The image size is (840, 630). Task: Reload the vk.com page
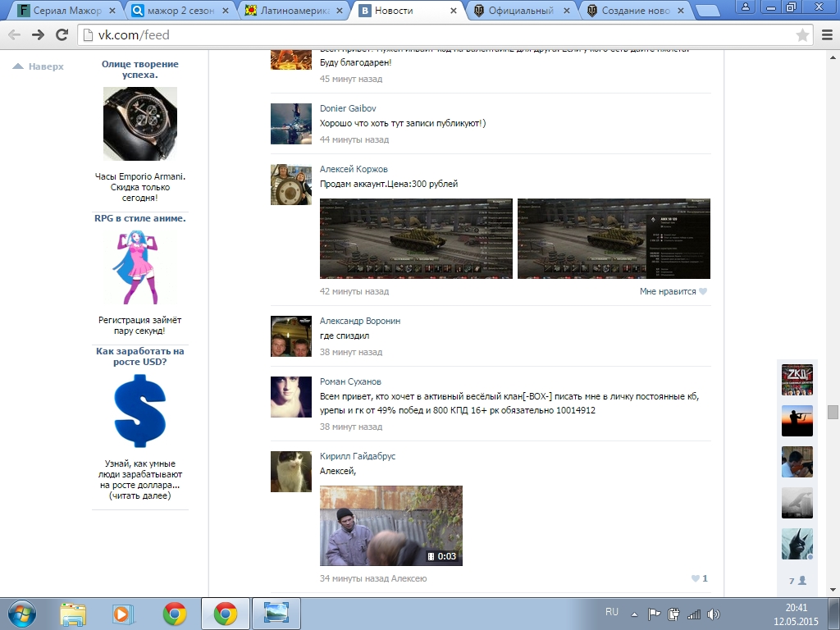pos(62,35)
